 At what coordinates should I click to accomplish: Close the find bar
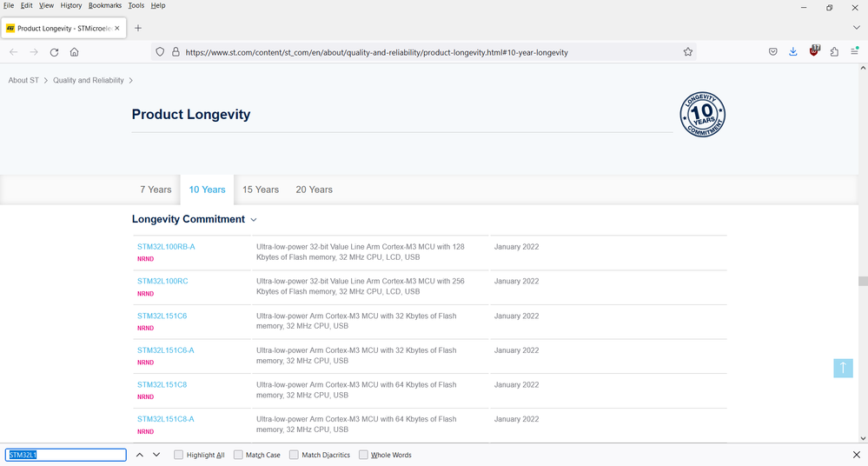[x=857, y=455]
